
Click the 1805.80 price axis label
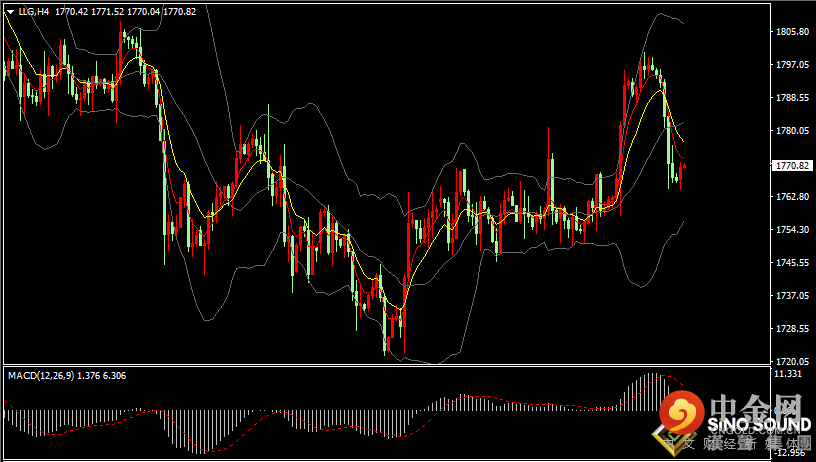click(x=792, y=32)
